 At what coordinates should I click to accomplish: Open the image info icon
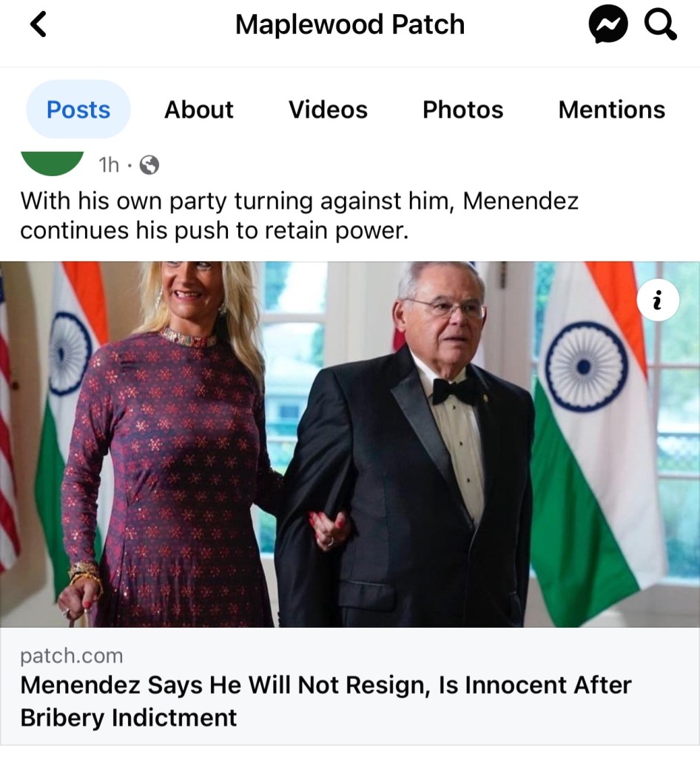(658, 301)
